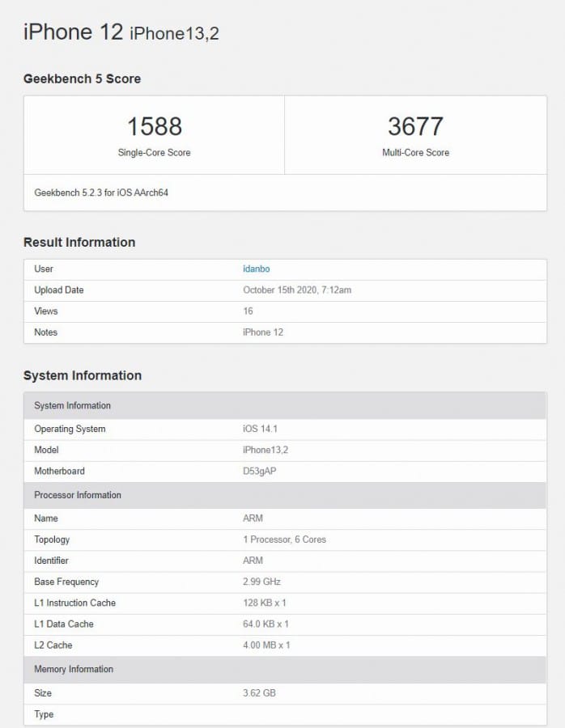Select the Geekbench 5 Score heading
Viewport: 565px width, 728px height.
pos(82,78)
